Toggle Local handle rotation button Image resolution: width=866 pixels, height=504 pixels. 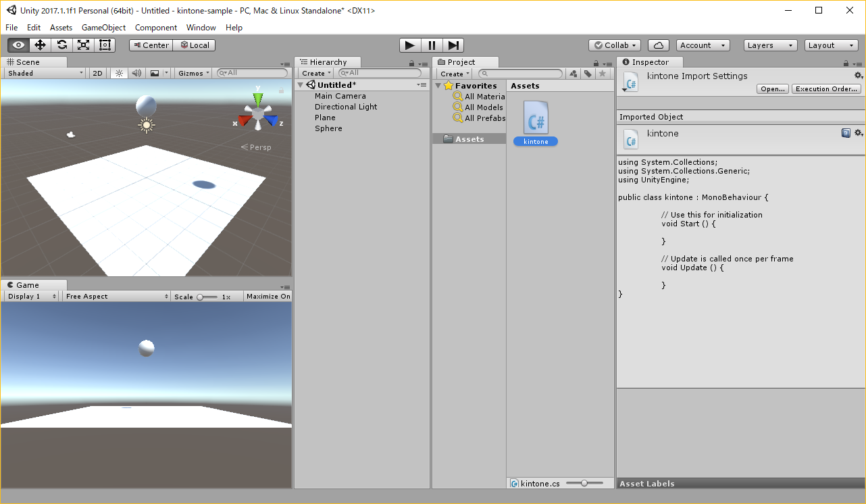click(195, 45)
